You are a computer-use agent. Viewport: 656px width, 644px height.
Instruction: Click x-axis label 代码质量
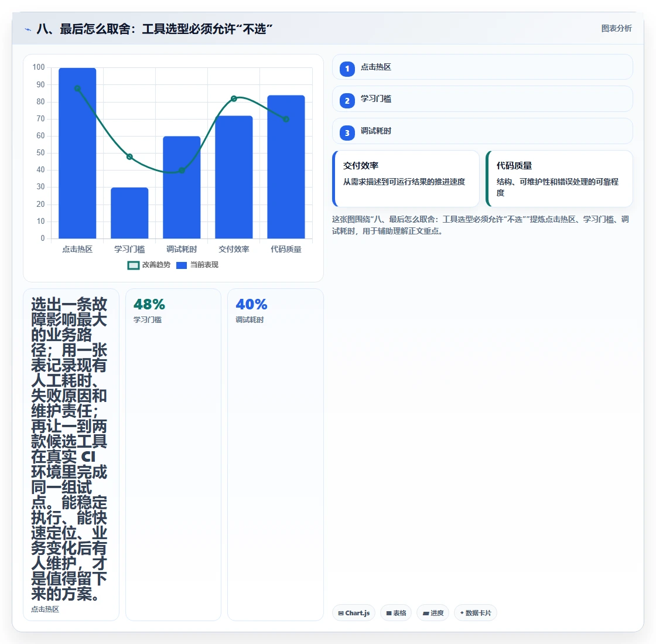286,250
